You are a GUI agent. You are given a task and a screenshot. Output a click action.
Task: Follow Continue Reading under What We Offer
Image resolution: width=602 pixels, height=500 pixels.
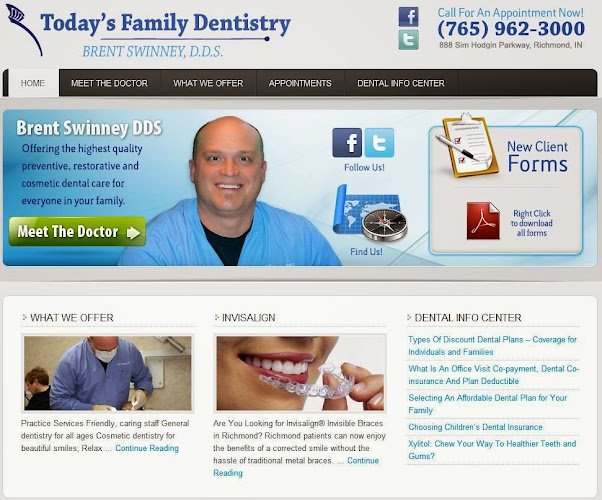coord(147,448)
